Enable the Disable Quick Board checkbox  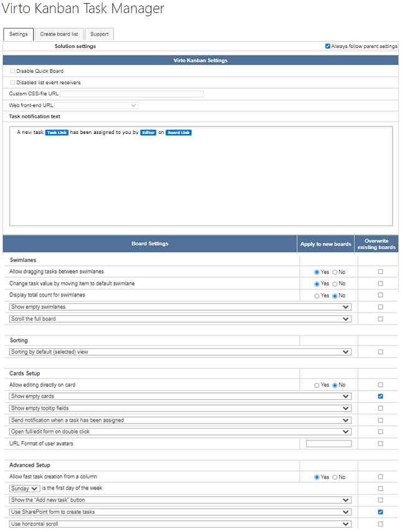point(12,71)
